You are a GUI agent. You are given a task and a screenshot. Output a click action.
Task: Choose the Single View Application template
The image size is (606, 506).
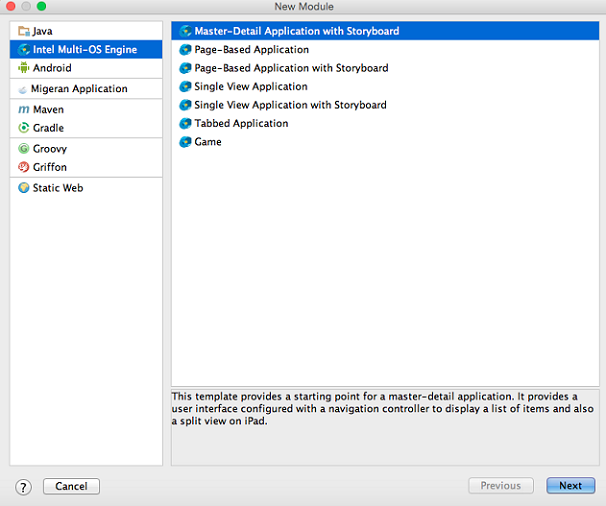pos(385,86)
